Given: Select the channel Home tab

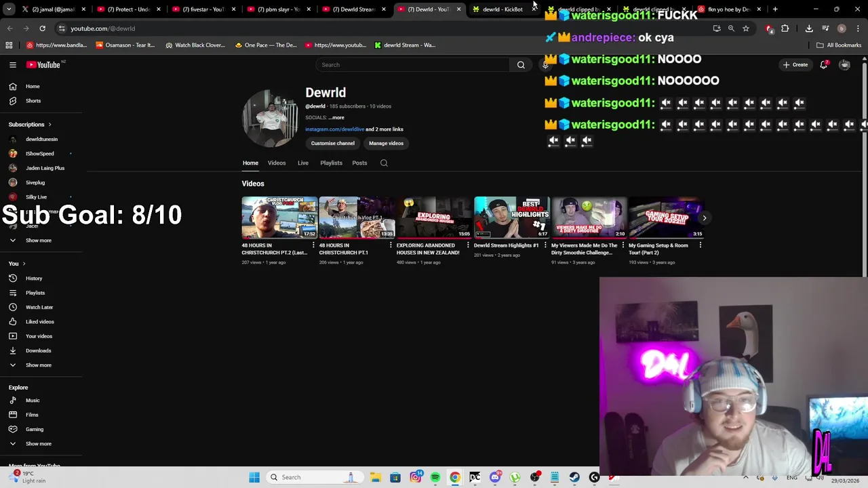Looking at the screenshot, I should pos(250,163).
